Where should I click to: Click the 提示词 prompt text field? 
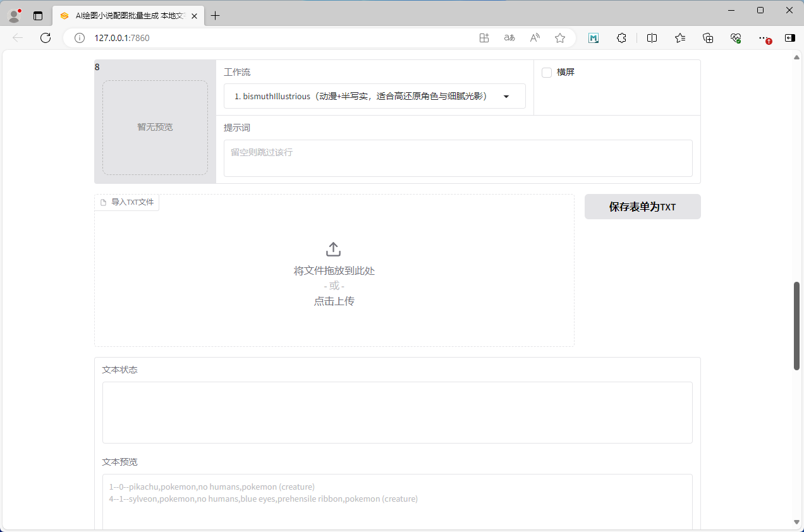tap(458, 158)
